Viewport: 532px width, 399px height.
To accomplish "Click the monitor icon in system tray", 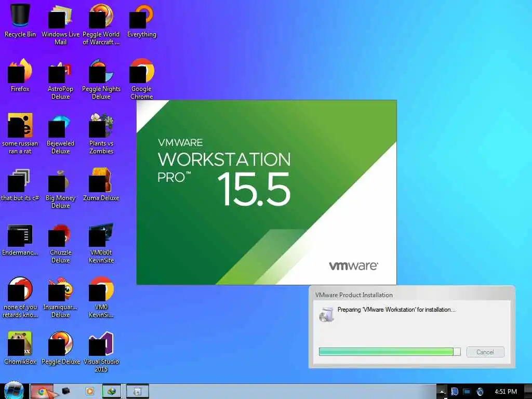I will (467, 392).
